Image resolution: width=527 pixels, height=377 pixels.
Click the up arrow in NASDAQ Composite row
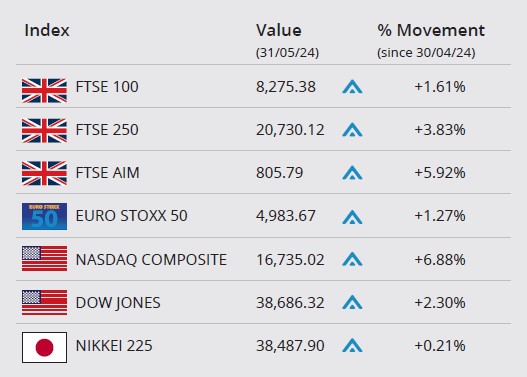pos(352,259)
